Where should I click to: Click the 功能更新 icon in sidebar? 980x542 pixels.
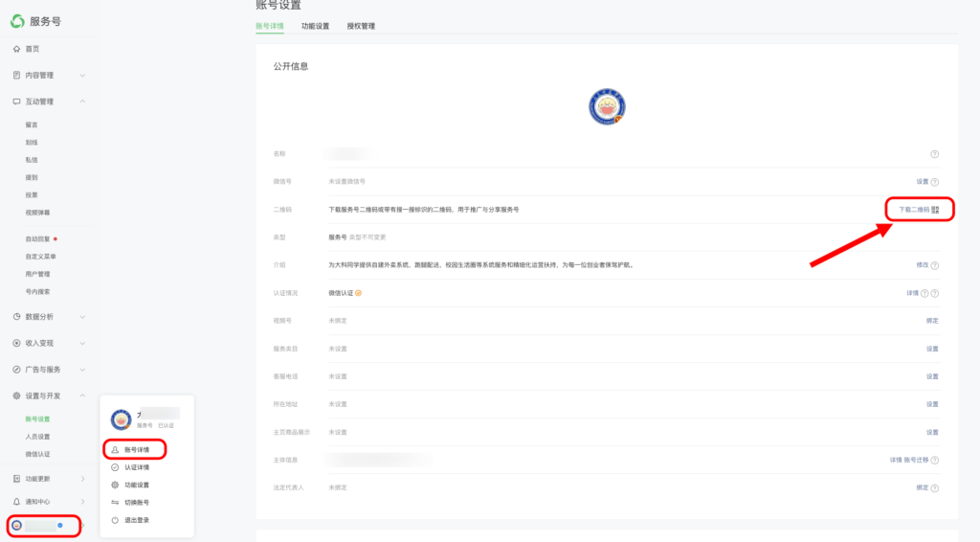pyautogui.click(x=16, y=479)
